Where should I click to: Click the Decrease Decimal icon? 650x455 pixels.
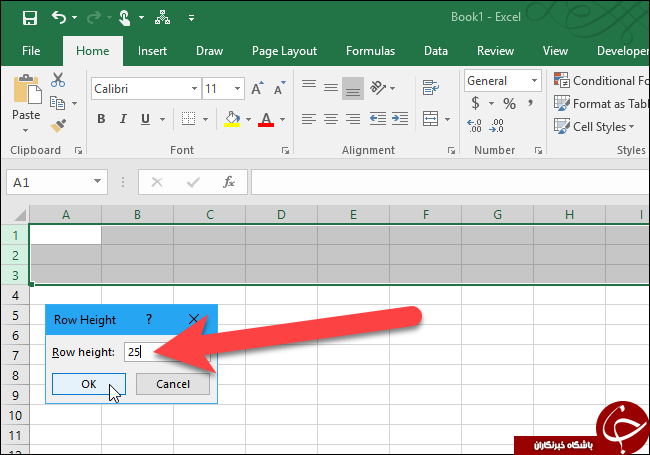(496, 126)
